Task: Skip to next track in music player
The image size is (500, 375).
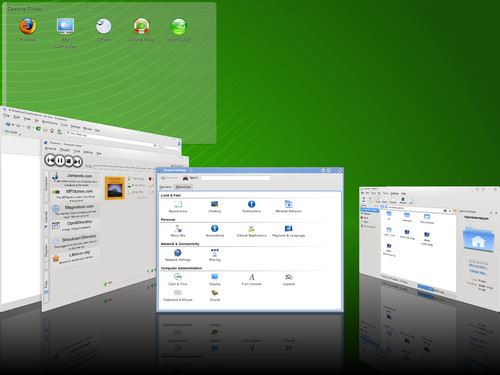Action: click(78, 162)
